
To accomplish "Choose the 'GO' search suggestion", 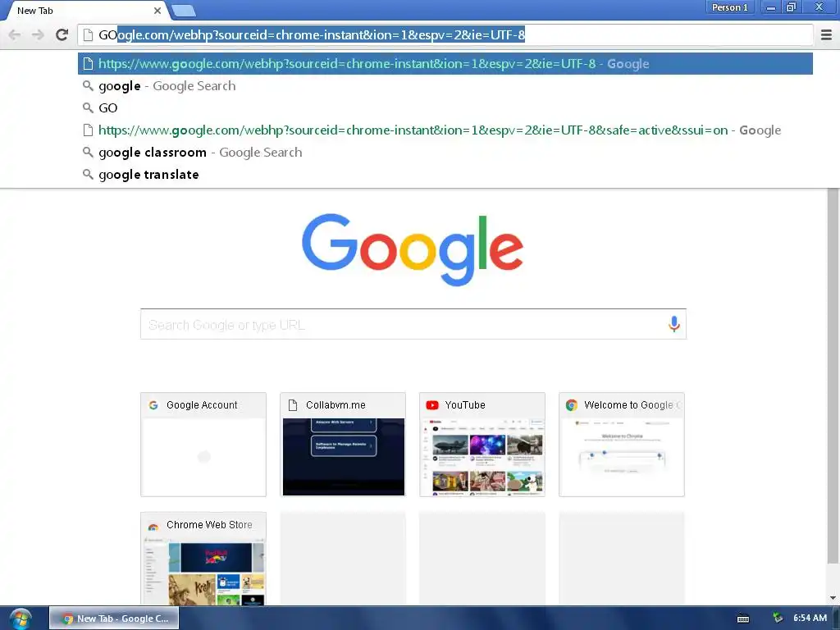I will click(x=445, y=108).
